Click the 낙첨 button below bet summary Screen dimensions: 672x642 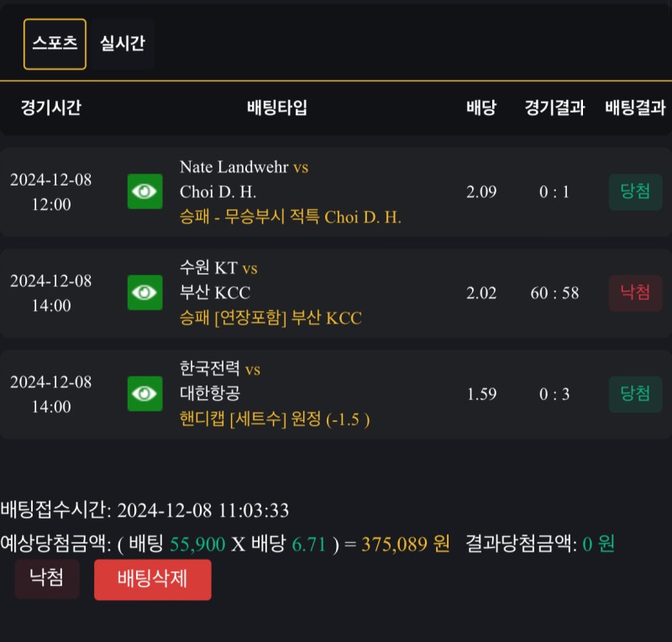[x=47, y=579]
